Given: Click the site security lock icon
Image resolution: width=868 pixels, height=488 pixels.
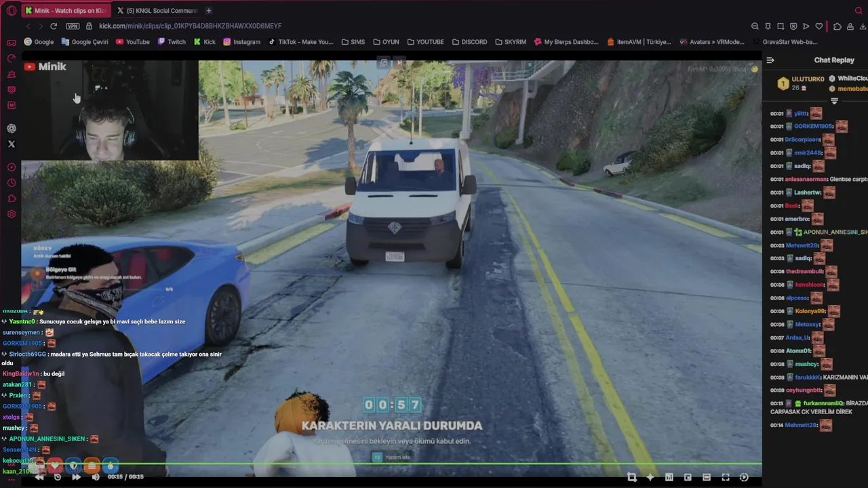Looking at the screenshot, I should click(89, 26).
